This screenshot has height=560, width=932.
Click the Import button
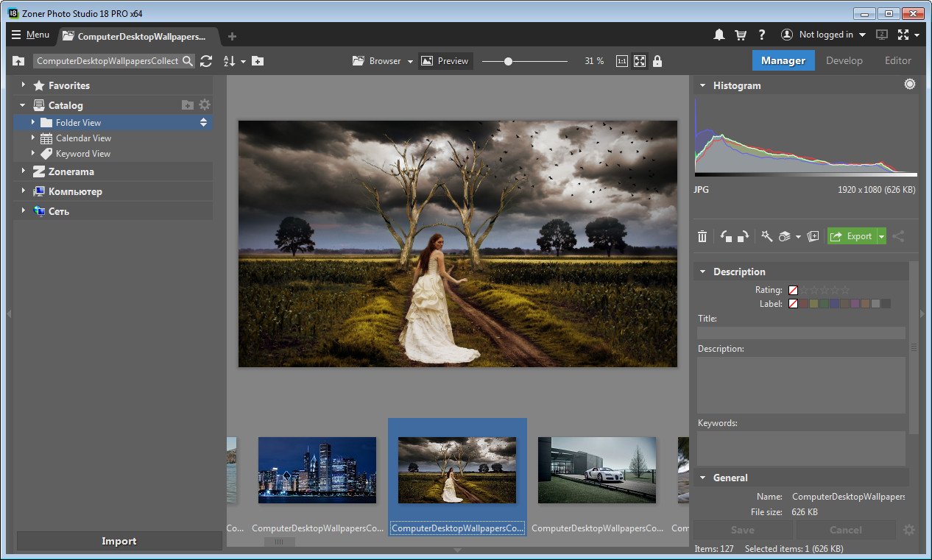click(119, 541)
